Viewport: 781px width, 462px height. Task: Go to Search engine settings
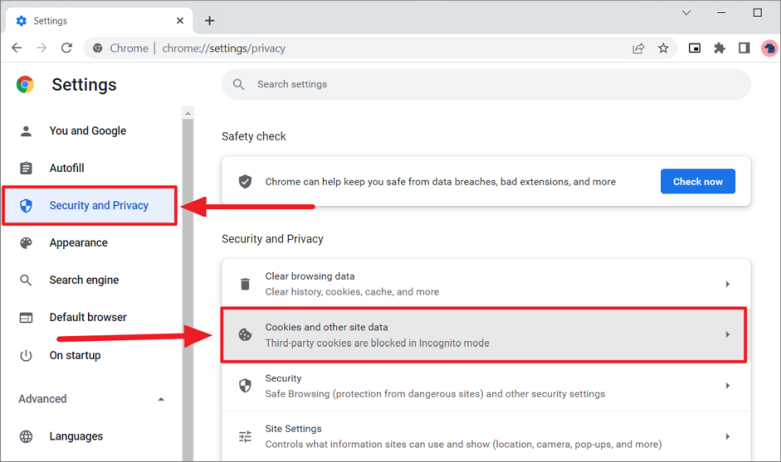pyautogui.click(x=83, y=280)
